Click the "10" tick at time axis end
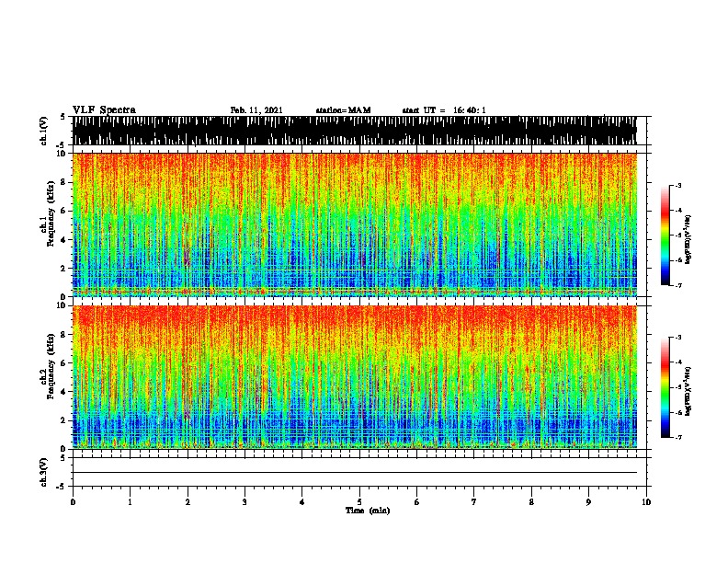The width and height of the screenshot is (728, 563). [646, 502]
